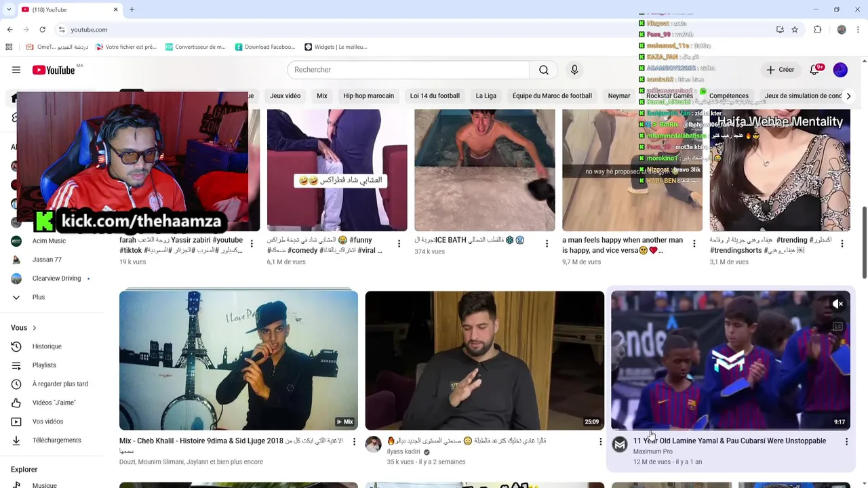This screenshot has height=488, width=868.
Task: Click the search magnifier button
Action: pos(544,70)
